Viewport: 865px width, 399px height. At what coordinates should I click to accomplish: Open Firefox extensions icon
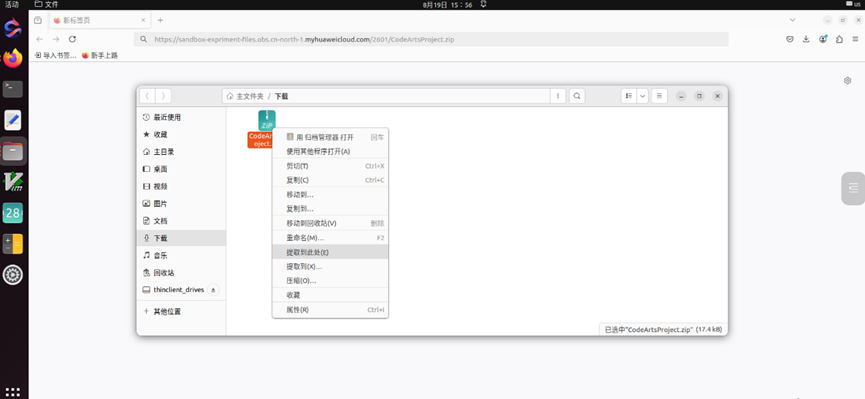click(x=839, y=39)
